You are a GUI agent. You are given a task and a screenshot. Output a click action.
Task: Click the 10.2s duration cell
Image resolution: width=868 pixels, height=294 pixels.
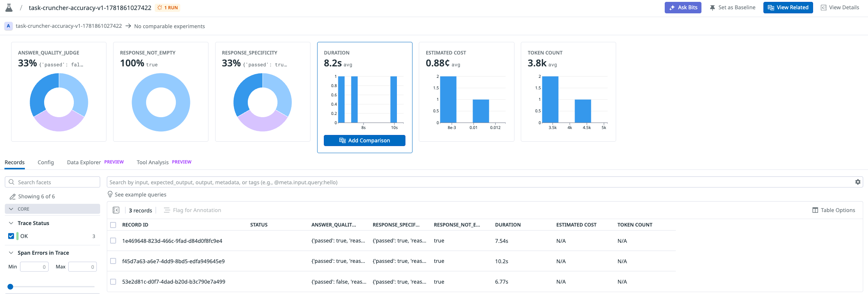click(502, 261)
